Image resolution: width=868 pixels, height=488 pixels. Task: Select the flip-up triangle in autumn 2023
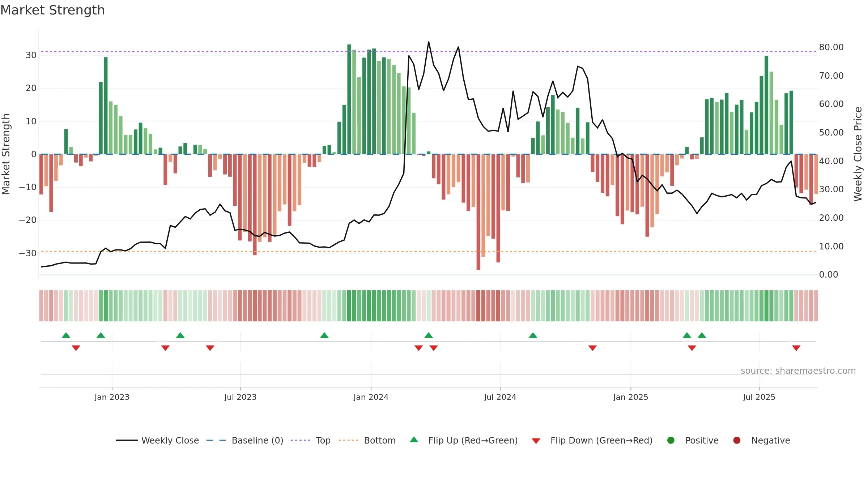pos(324,335)
